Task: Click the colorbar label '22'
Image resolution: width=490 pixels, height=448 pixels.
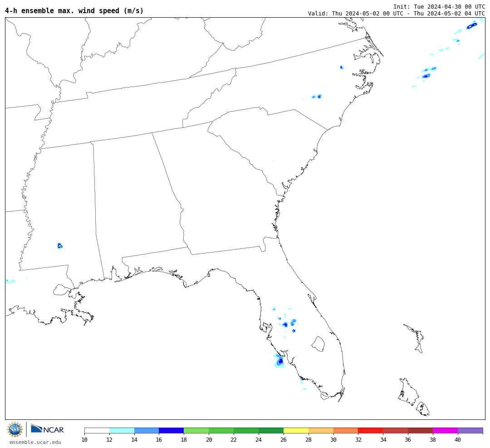Action: (x=234, y=440)
